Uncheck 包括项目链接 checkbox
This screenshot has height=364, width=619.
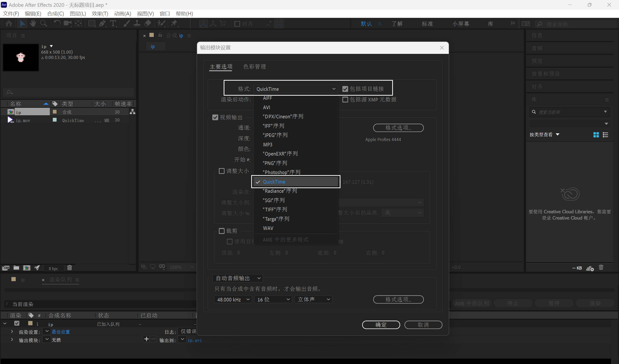tap(345, 89)
